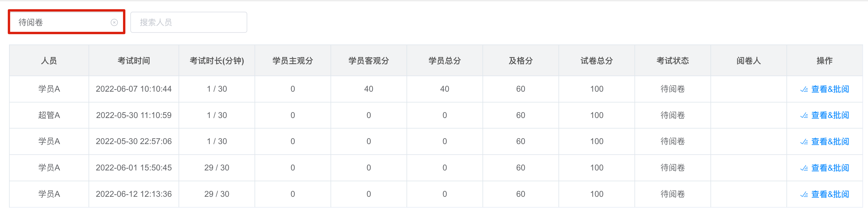Image resolution: width=868 pixels, height=212 pixels.
Task: Select the 超管A name cell
Action: (49, 115)
